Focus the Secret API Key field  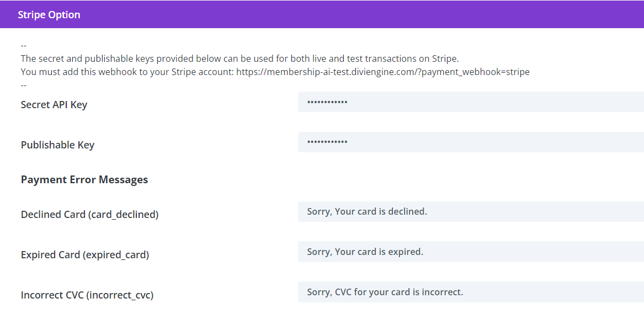coord(470,102)
